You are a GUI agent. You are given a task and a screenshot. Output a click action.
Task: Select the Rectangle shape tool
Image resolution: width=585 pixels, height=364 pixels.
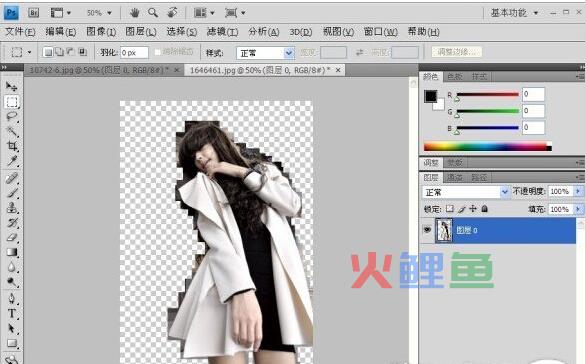tap(12, 343)
